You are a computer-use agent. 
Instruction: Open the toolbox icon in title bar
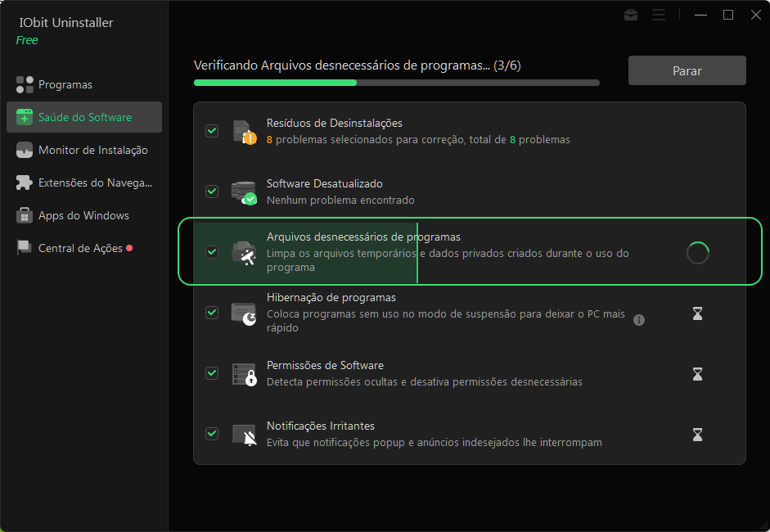[631, 16]
